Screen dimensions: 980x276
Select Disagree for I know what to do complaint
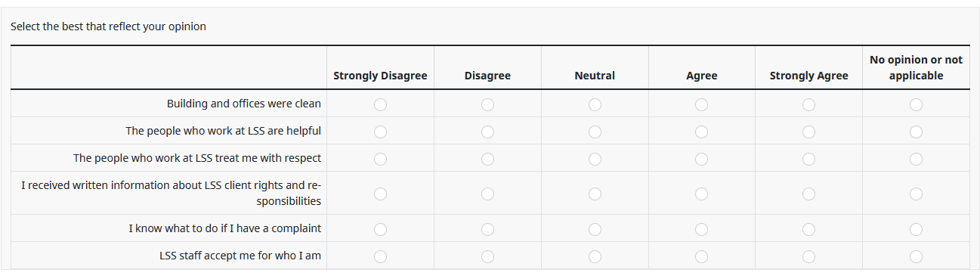pyautogui.click(x=487, y=228)
